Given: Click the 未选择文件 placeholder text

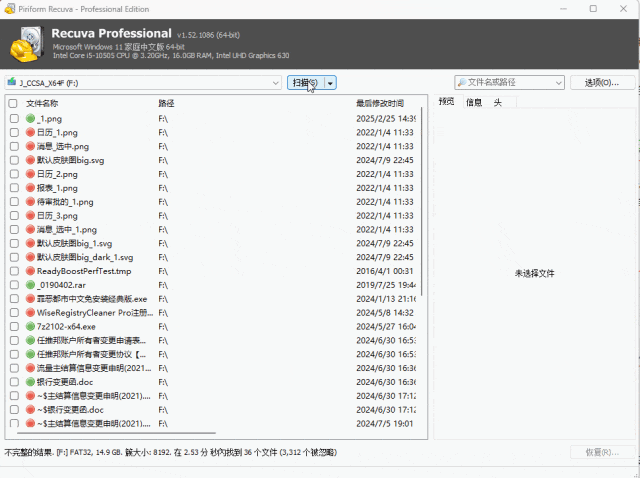Looking at the screenshot, I should (534, 273).
